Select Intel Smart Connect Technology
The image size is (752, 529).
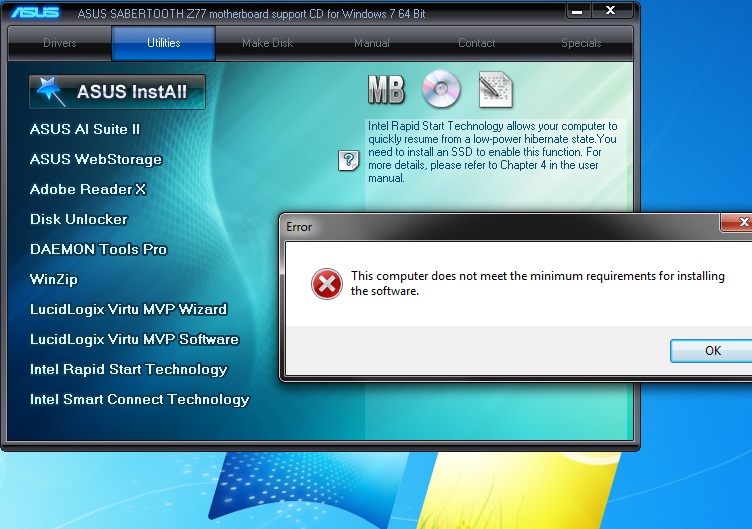point(140,400)
